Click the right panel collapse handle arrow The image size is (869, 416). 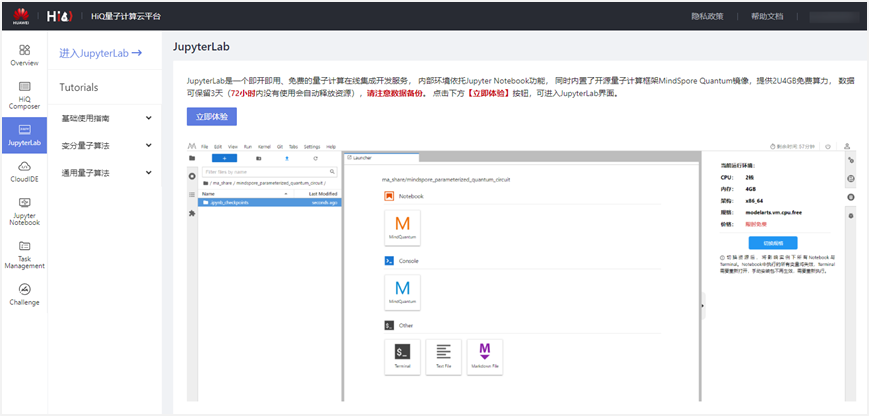(x=703, y=305)
